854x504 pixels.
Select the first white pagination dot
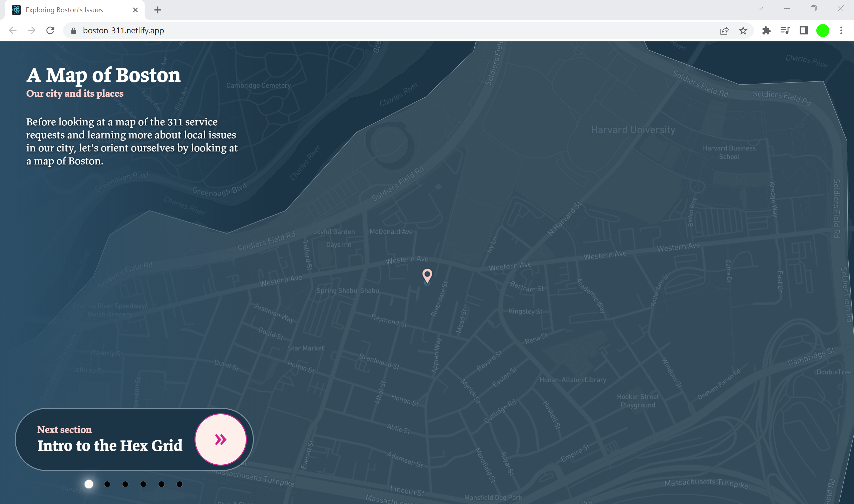pyautogui.click(x=89, y=484)
